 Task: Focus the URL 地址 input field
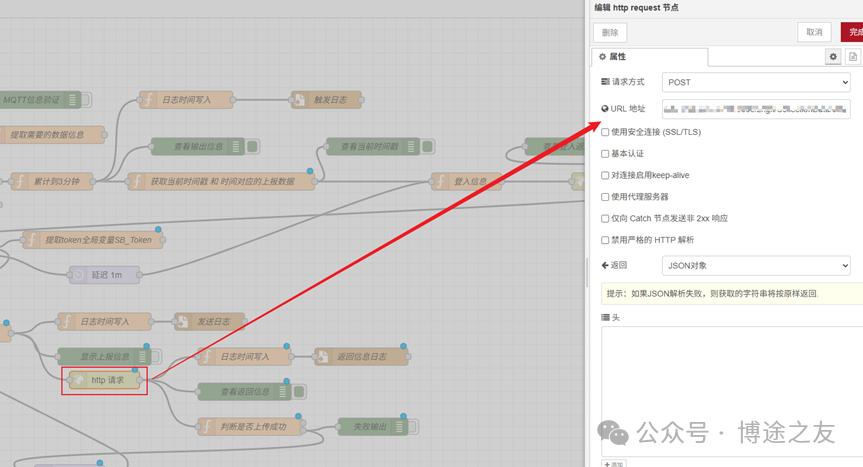[x=756, y=109]
